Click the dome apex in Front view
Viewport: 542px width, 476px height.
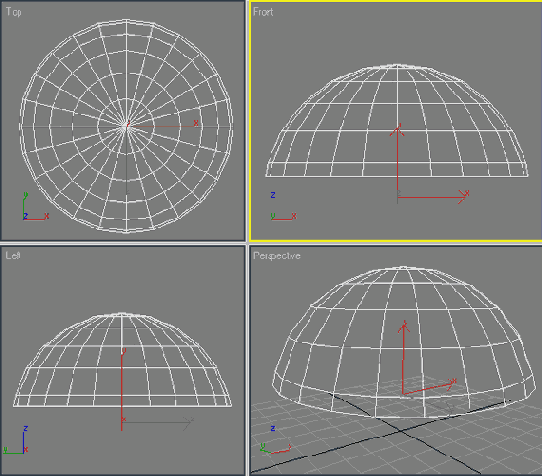click(x=397, y=65)
